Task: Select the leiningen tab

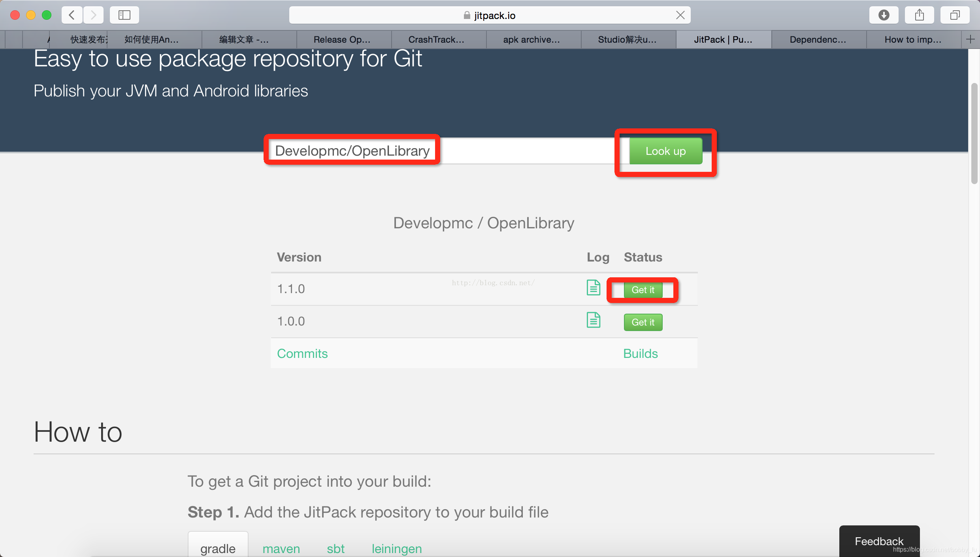Action: (397, 548)
